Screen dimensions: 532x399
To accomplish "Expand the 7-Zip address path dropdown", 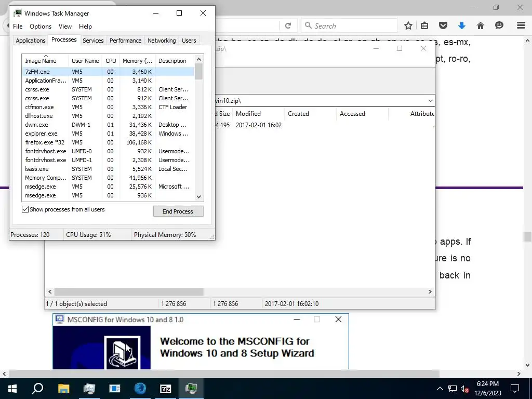I will [x=430, y=101].
